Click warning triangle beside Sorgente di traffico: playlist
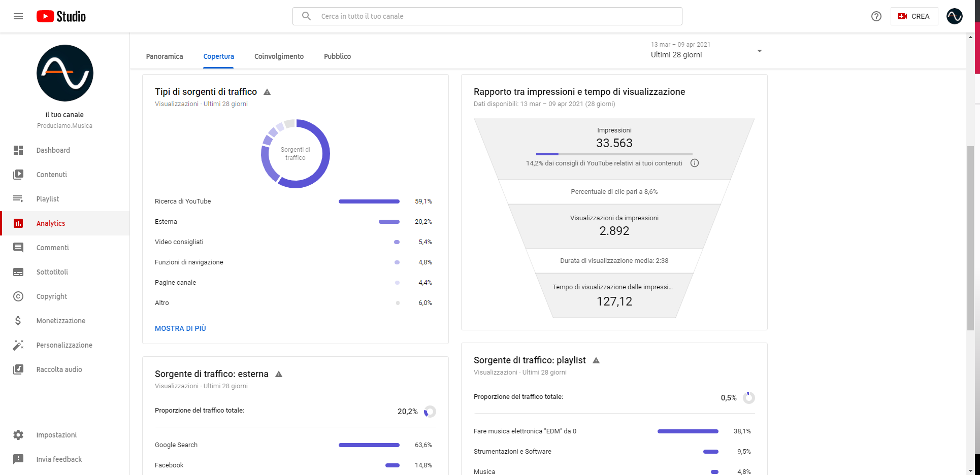This screenshot has width=980, height=475. click(596, 360)
